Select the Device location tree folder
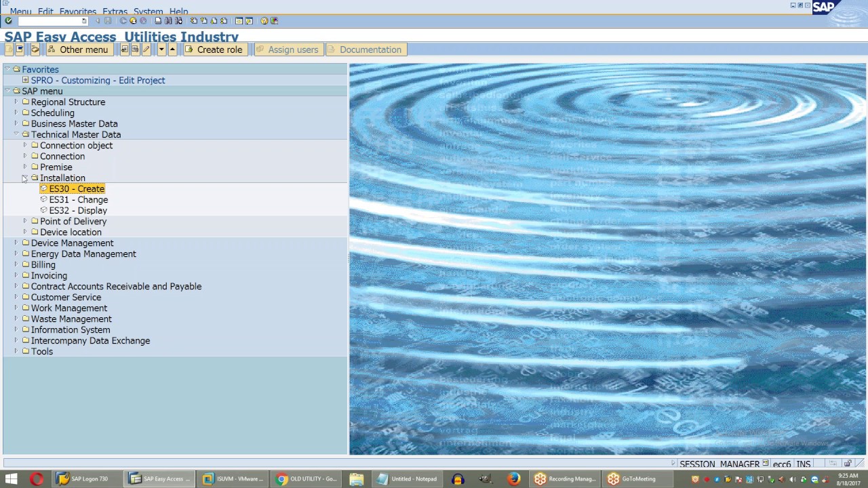 pos(71,232)
